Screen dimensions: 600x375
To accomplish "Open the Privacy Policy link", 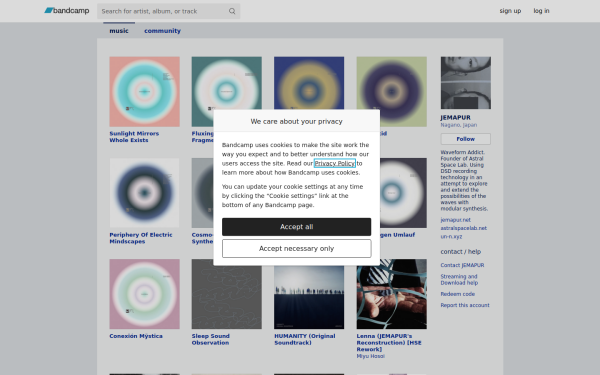I will click(x=335, y=163).
